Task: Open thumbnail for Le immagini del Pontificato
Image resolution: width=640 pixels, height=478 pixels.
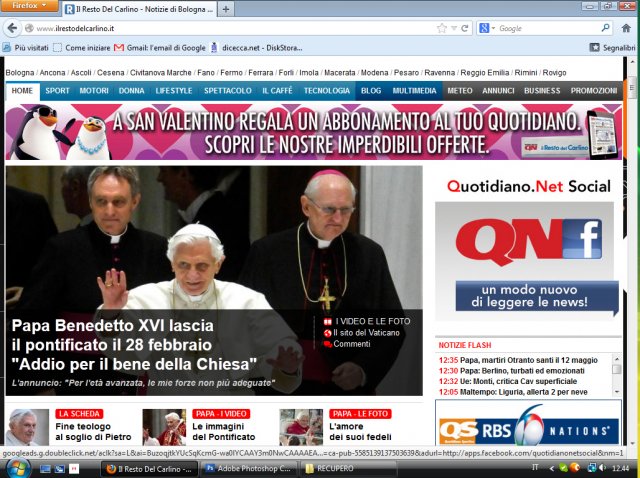Action: coord(164,427)
